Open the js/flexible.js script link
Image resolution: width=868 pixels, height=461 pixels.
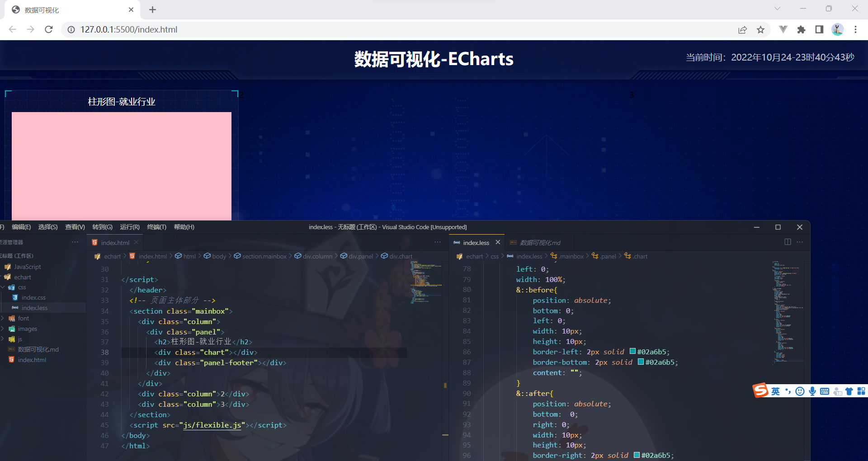(x=212, y=425)
